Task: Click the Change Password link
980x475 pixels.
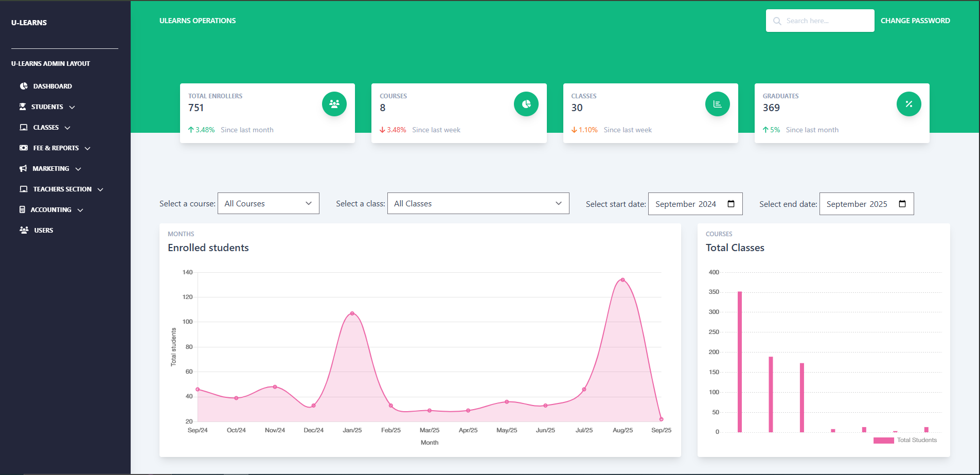Action: 915,21
